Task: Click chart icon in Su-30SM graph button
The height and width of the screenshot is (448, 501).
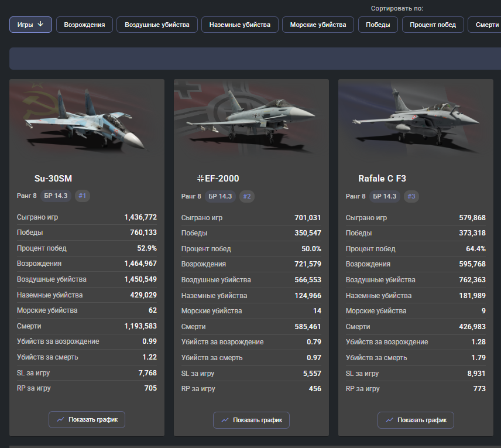Action: coord(60,419)
